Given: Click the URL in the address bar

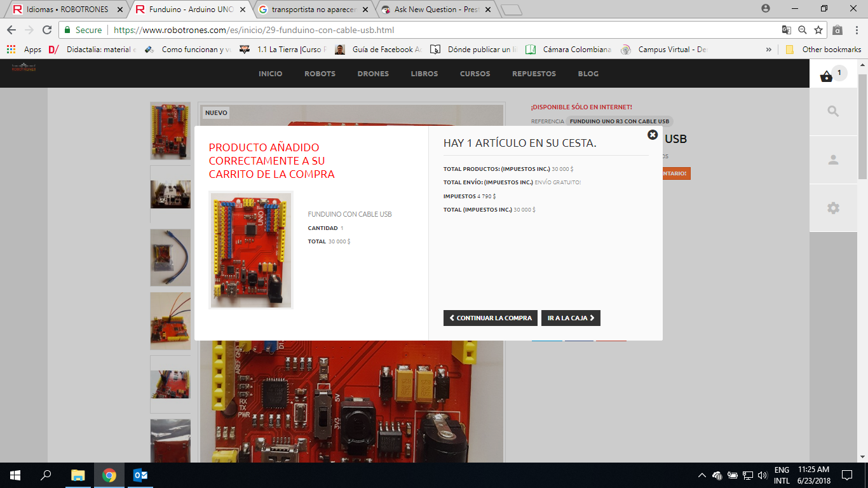Looking at the screenshot, I should click(x=254, y=30).
